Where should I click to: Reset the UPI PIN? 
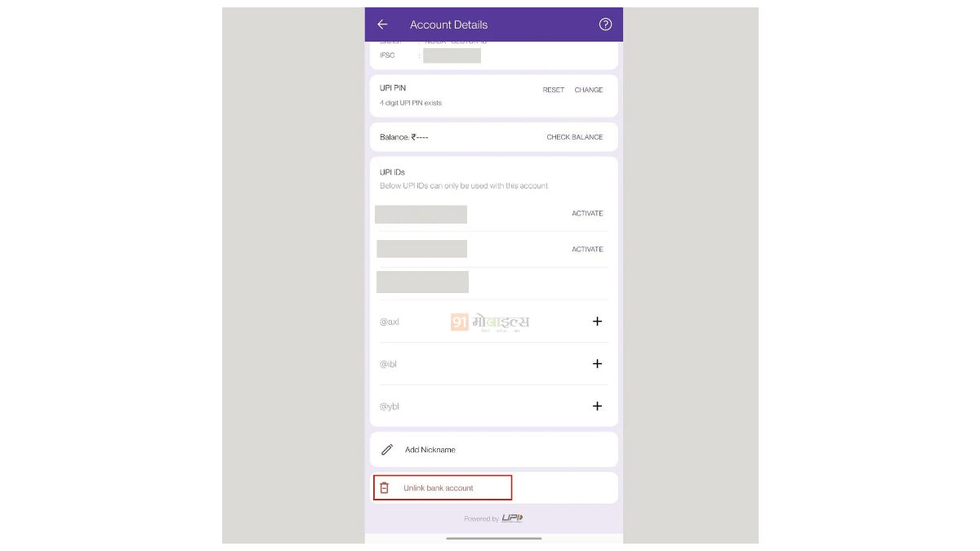(x=554, y=90)
